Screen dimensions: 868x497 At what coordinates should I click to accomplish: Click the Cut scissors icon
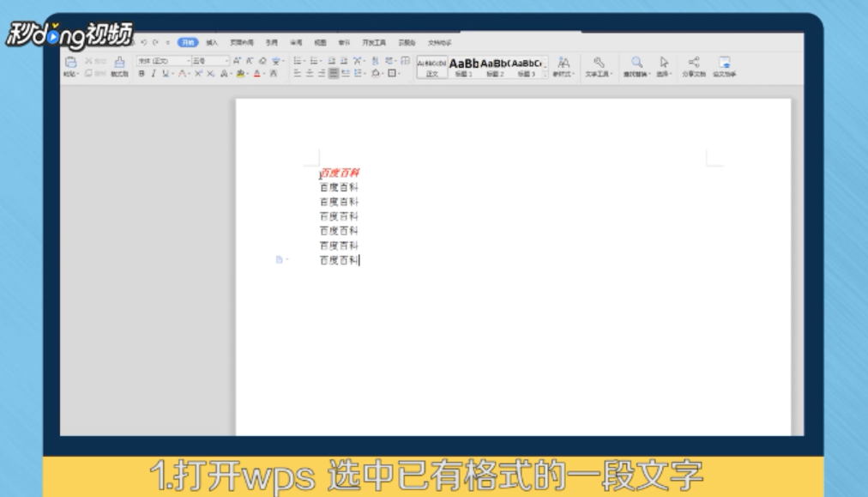88,61
